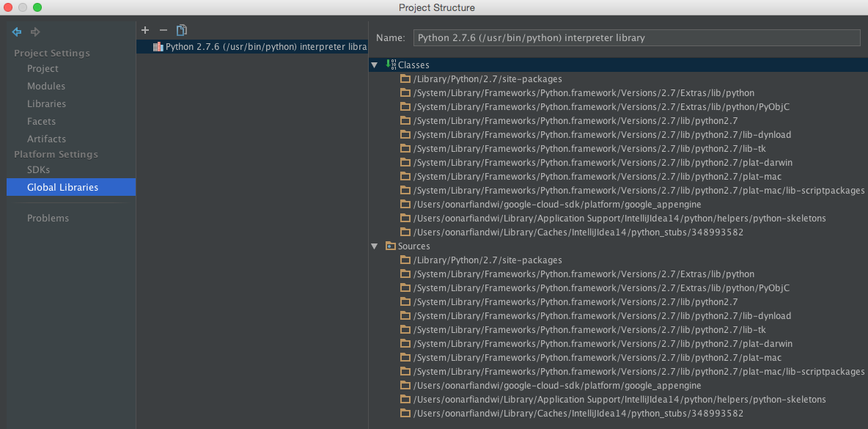Switch to the SDKs settings page
Viewport: 868px width, 429px height.
tap(38, 169)
